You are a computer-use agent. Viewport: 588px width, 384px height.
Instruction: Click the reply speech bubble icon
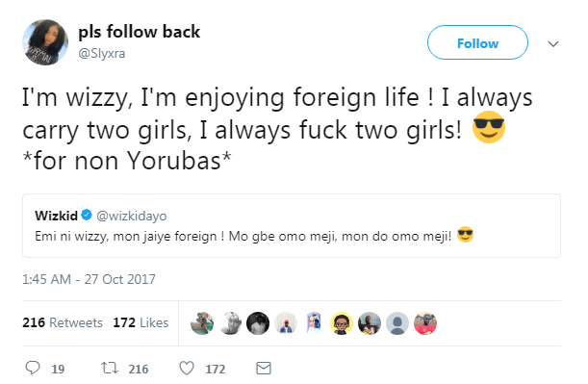pyautogui.click(x=33, y=368)
